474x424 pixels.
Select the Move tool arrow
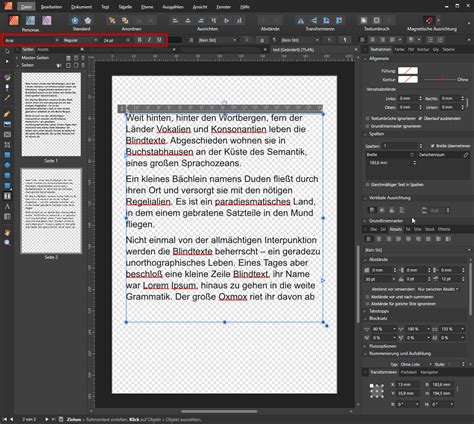pyautogui.click(x=7, y=52)
